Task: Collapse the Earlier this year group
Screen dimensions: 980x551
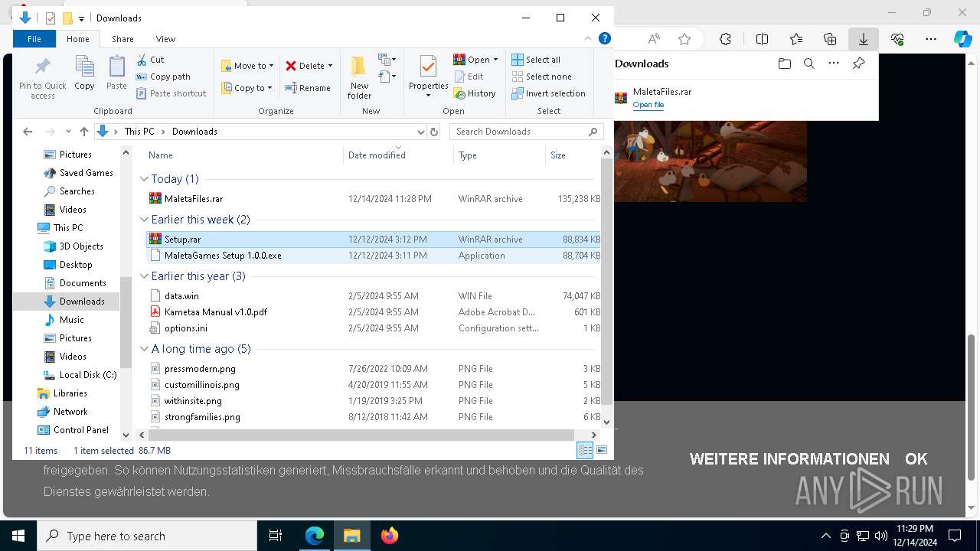Action: [x=144, y=276]
